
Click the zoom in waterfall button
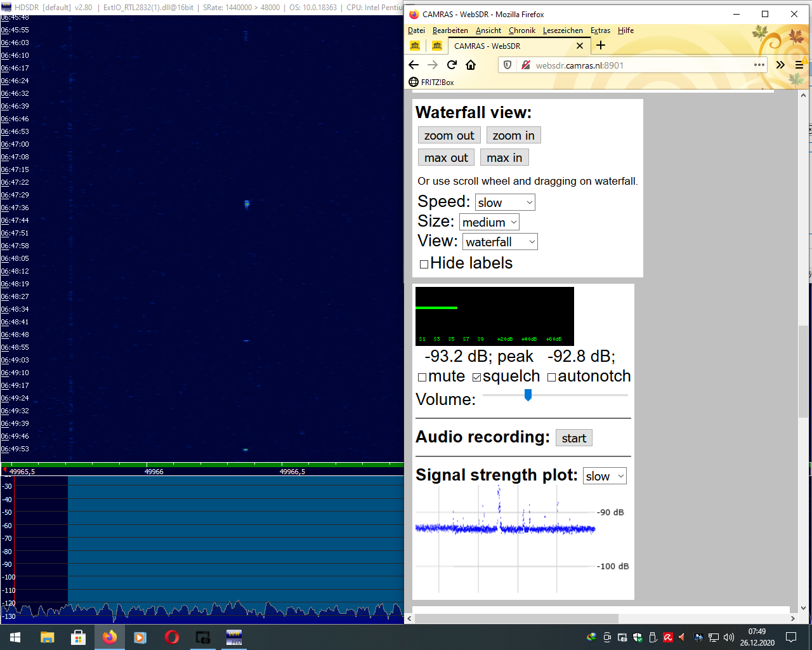(514, 135)
